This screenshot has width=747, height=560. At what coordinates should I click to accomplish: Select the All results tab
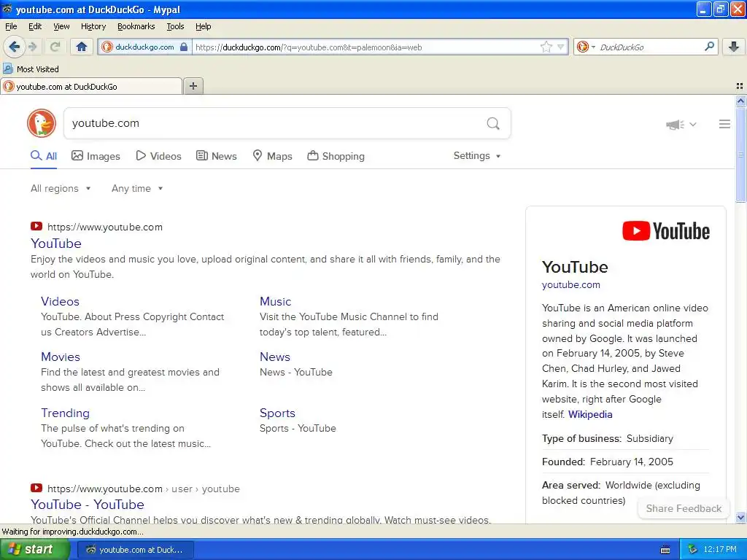point(44,156)
